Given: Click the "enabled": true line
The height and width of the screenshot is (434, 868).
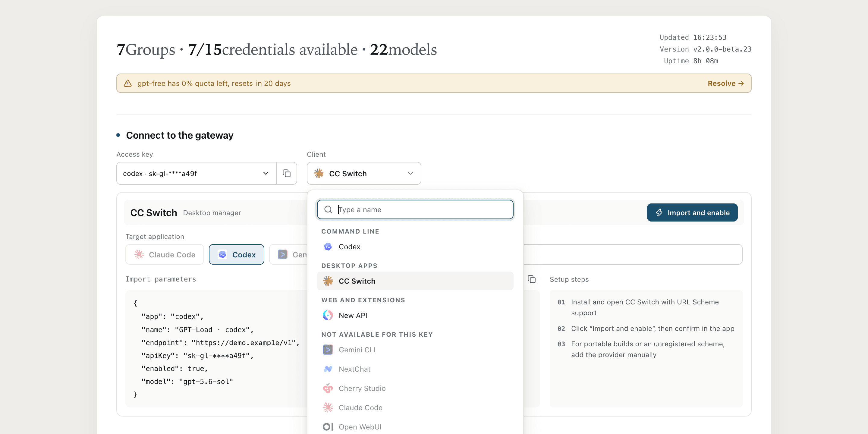Looking at the screenshot, I should 175,369.
